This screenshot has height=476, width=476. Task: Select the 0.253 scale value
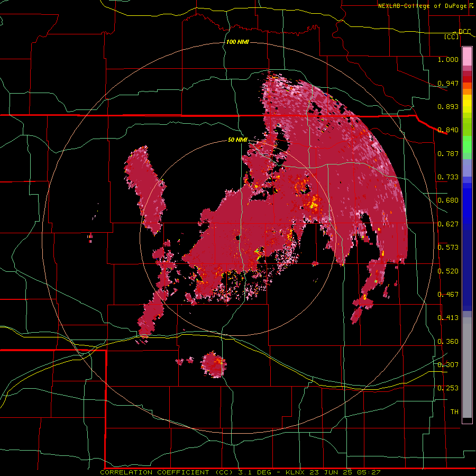click(448, 388)
